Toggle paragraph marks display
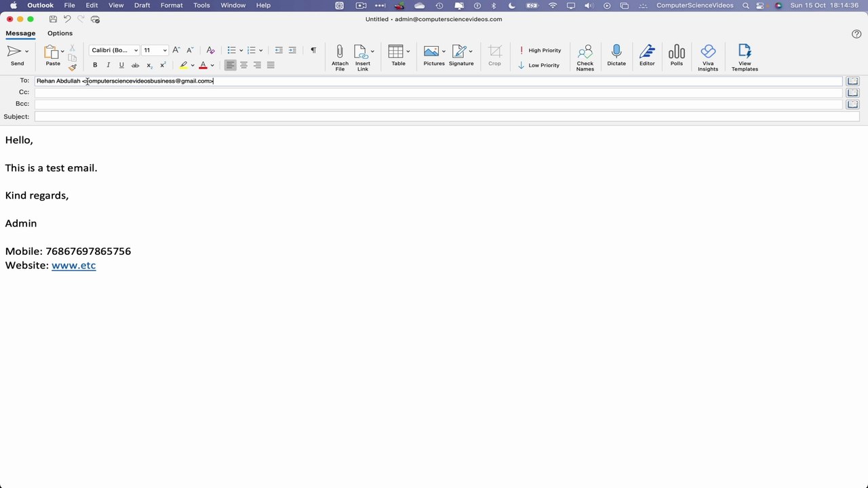Screen dimensions: 868x488 click(x=313, y=50)
